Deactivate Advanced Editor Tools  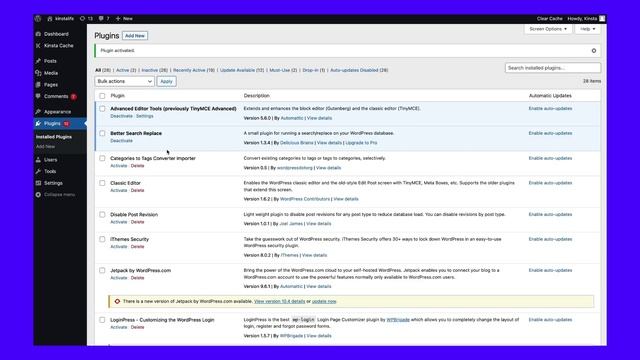pos(121,116)
